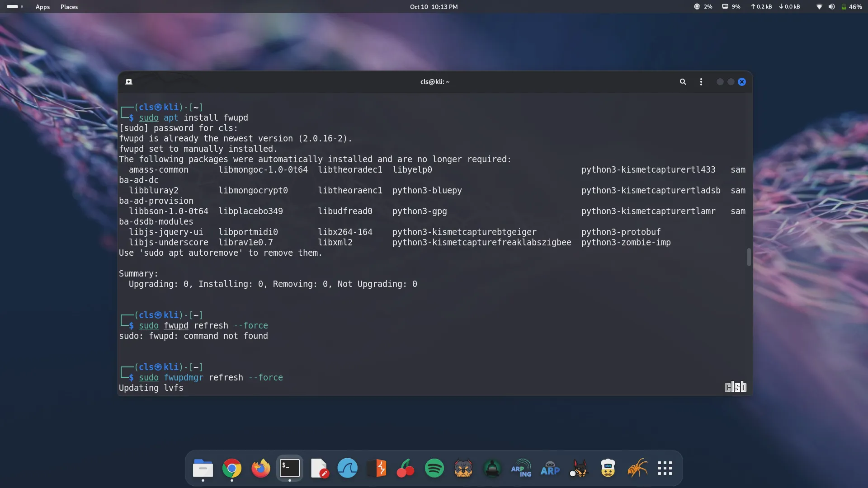Open the Files manager from the dock
The image size is (868, 488).
(203, 468)
